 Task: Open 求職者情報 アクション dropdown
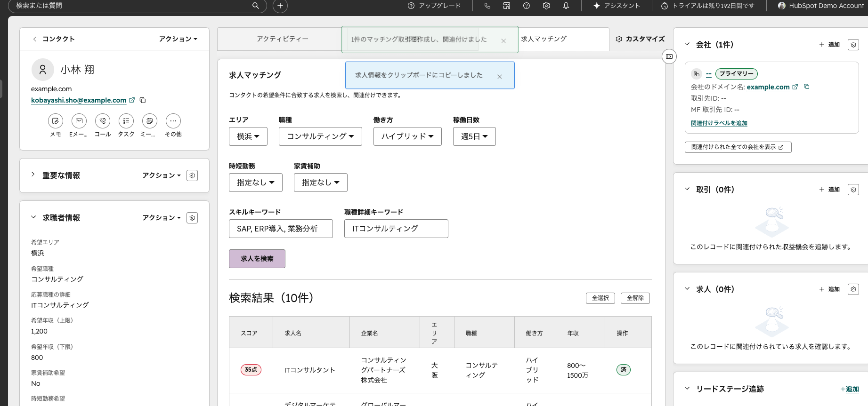162,218
